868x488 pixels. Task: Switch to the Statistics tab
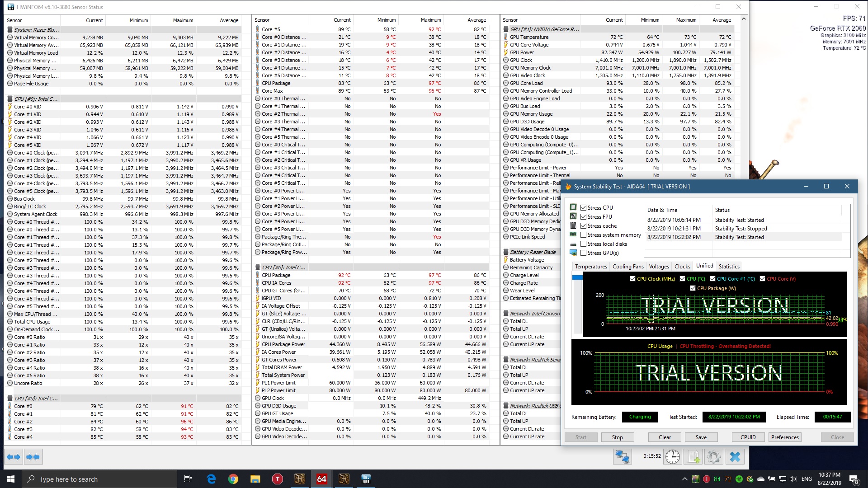click(x=729, y=267)
